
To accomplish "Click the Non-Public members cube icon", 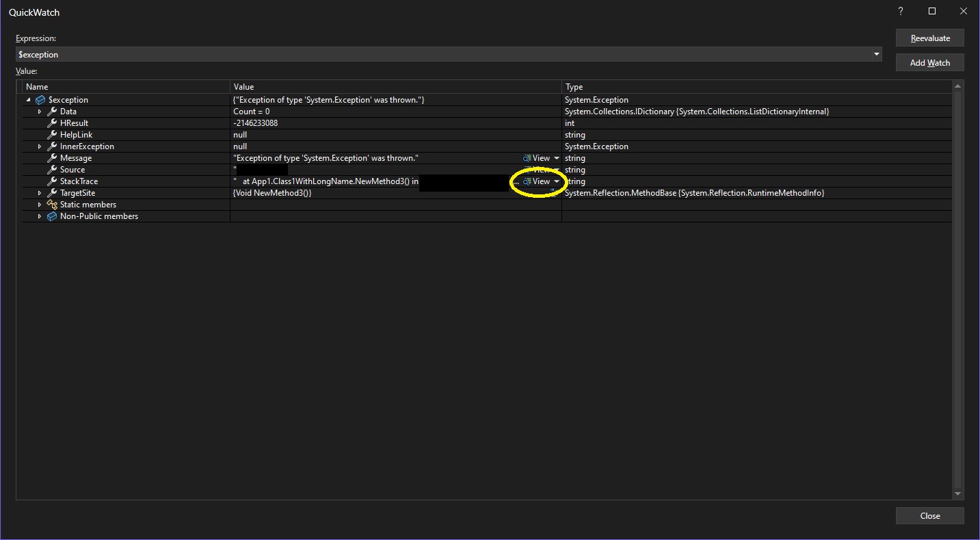I will [52, 216].
